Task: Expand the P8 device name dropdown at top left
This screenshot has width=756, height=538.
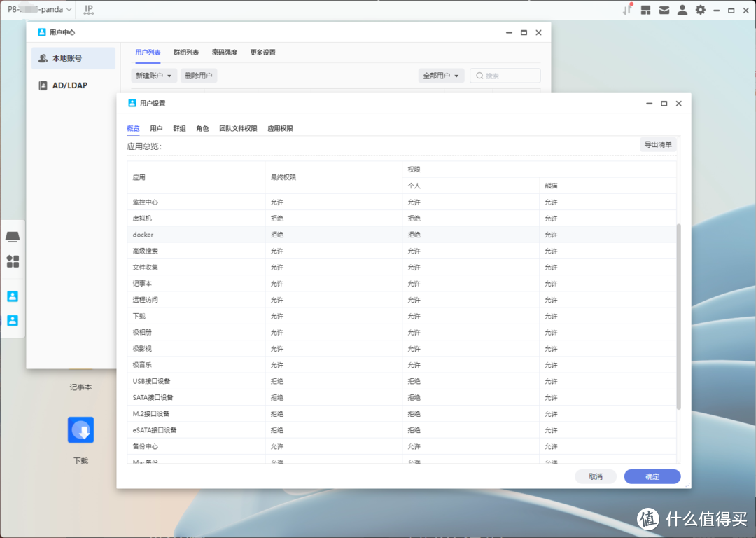Action: [40, 9]
